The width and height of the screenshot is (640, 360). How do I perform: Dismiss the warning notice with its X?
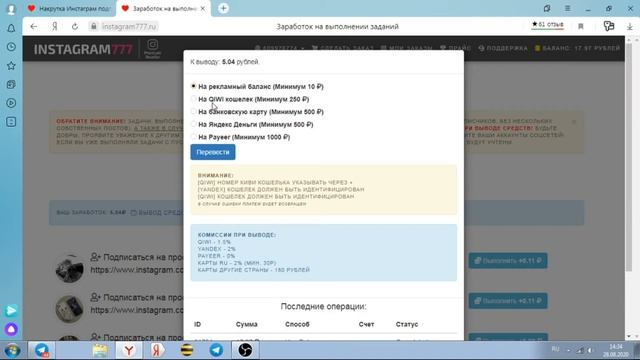(573, 122)
